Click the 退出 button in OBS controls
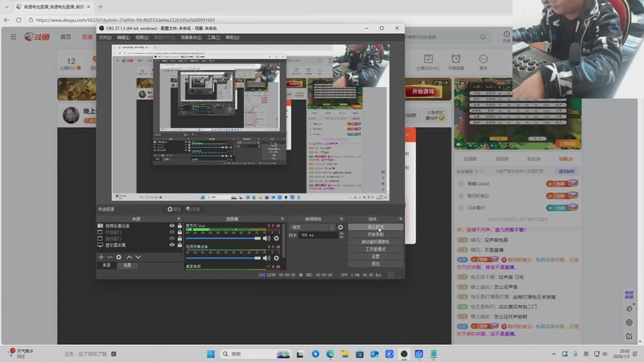 (x=375, y=264)
